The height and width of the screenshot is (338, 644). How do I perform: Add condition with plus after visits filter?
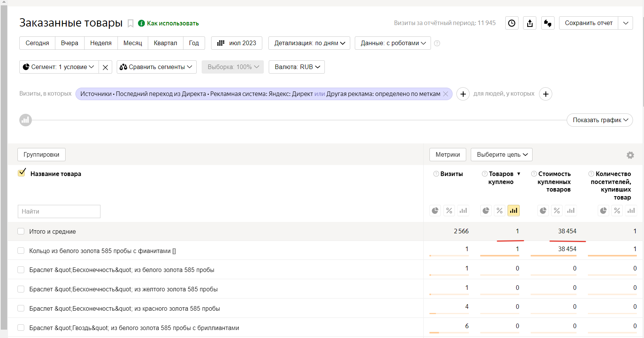[463, 94]
